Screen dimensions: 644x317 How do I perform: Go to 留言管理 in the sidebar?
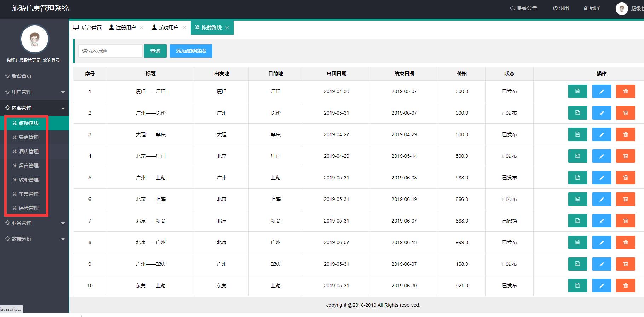[x=34, y=166]
